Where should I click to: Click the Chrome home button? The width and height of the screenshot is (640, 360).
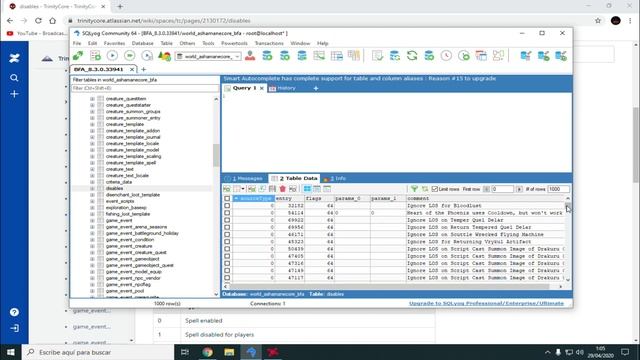(x=53, y=20)
